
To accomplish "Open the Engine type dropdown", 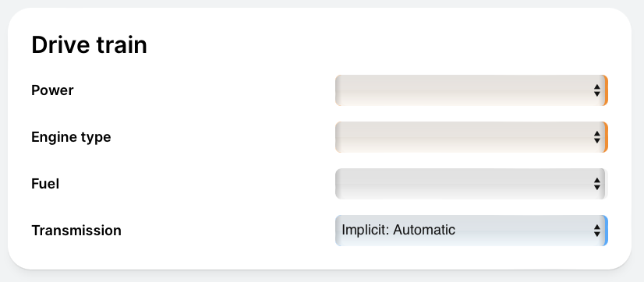I will coord(472,137).
